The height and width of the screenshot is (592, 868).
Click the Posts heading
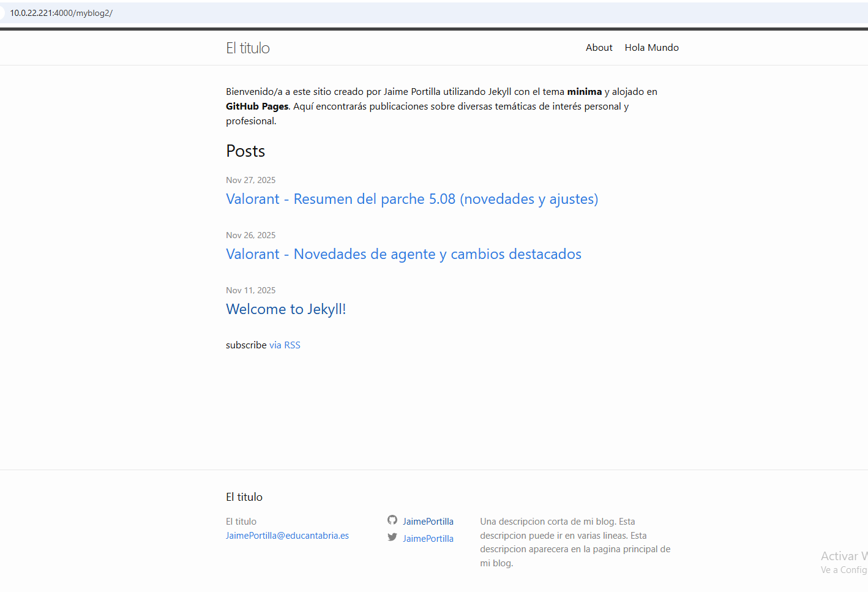[245, 151]
